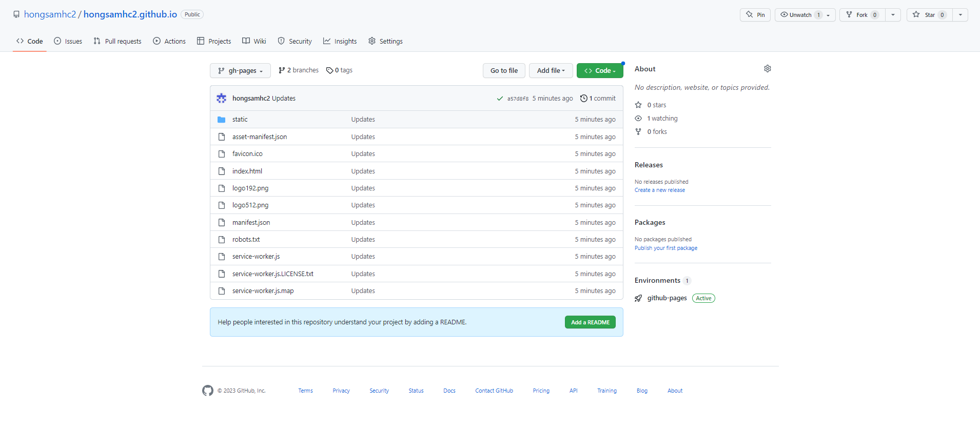Open the Wiki tab
Viewport: 980px width, 427px height.
coord(254,41)
